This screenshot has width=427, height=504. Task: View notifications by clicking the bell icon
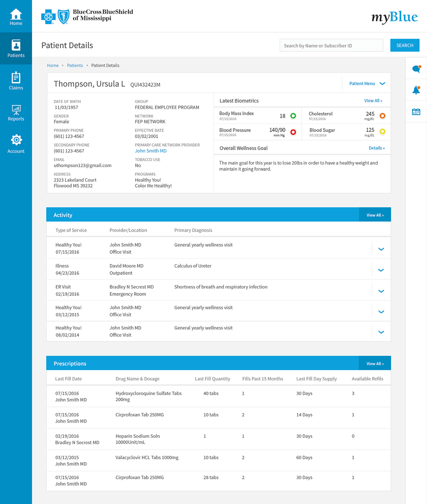(415, 90)
